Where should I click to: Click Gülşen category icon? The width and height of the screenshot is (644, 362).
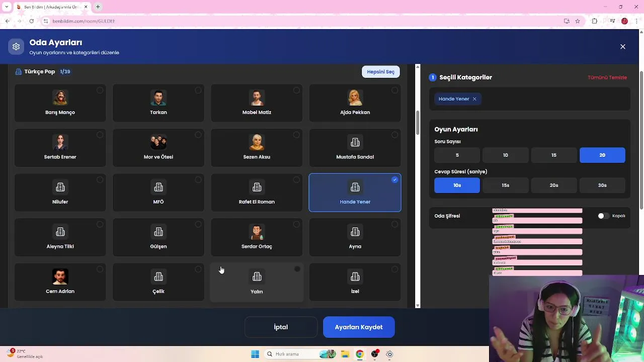coord(158,232)
